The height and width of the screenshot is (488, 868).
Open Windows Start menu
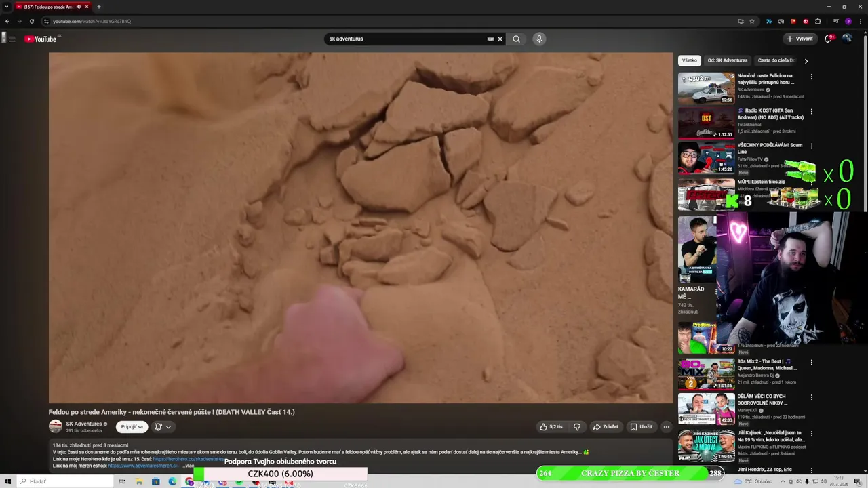(x=8, y=481)
